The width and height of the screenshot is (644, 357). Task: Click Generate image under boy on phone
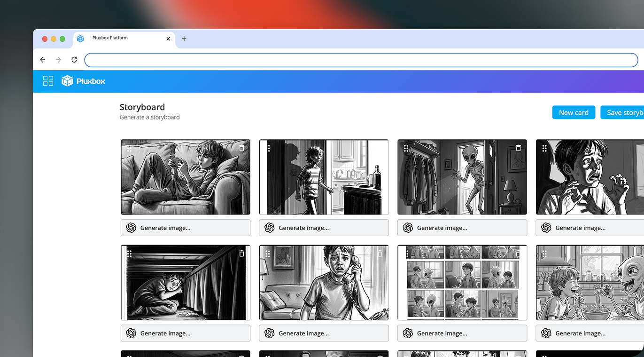(324, 333)
